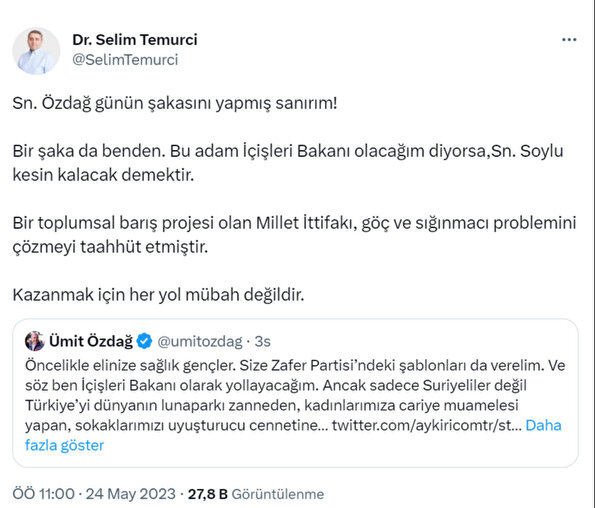The width and height of the screenshot is (595, 508).
Task: Click the line Kazanmak için her yol mübah değildir
Action: tap(158, 294)
